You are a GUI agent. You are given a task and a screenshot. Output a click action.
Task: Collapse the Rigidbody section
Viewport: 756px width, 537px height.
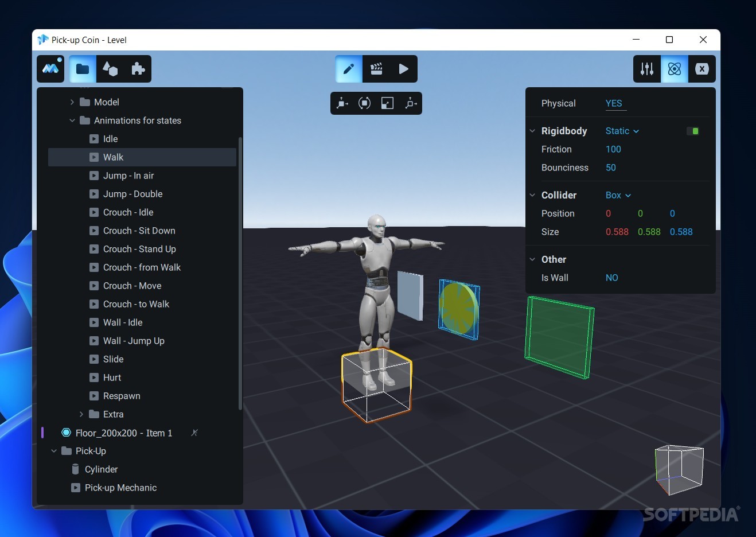tap(532, 131)
